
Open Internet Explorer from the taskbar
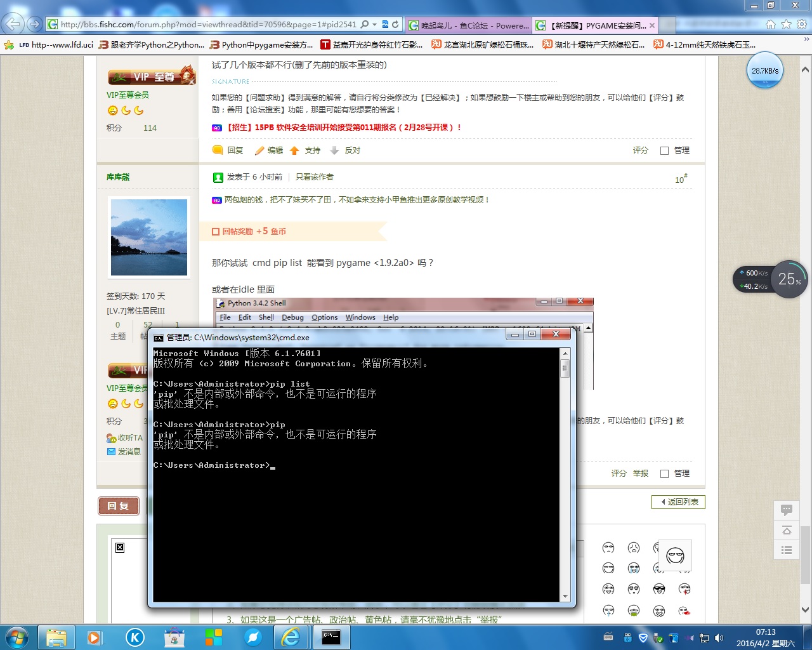291,637
